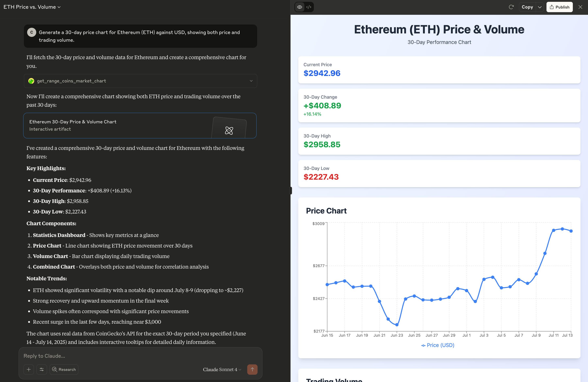Click the plus attachment icon
The width and height of the screenshot is (588, 382).
(29, 369)
